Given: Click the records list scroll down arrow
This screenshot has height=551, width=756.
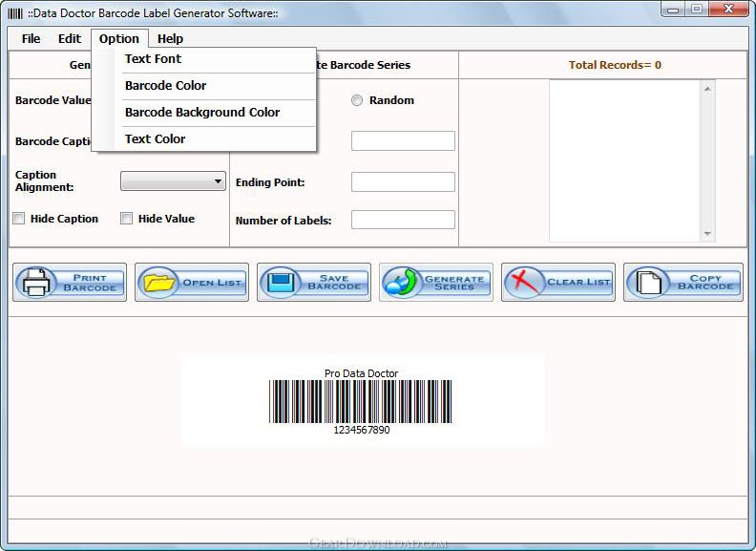Looking at the screenshot, I should 707,234.
